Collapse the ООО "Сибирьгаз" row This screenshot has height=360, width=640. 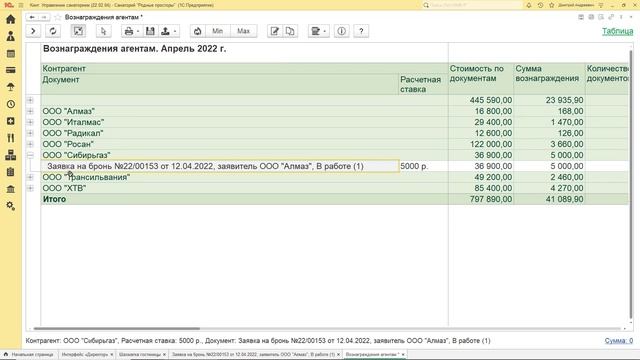point(30,155)
